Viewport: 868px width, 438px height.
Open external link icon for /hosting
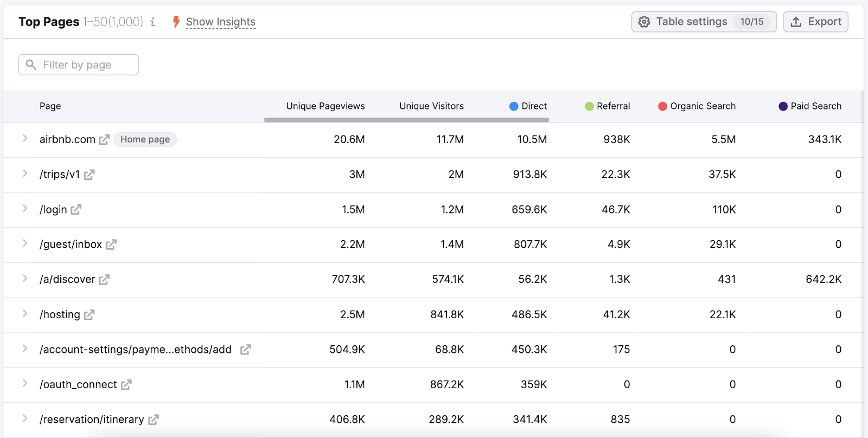point(89,315)
